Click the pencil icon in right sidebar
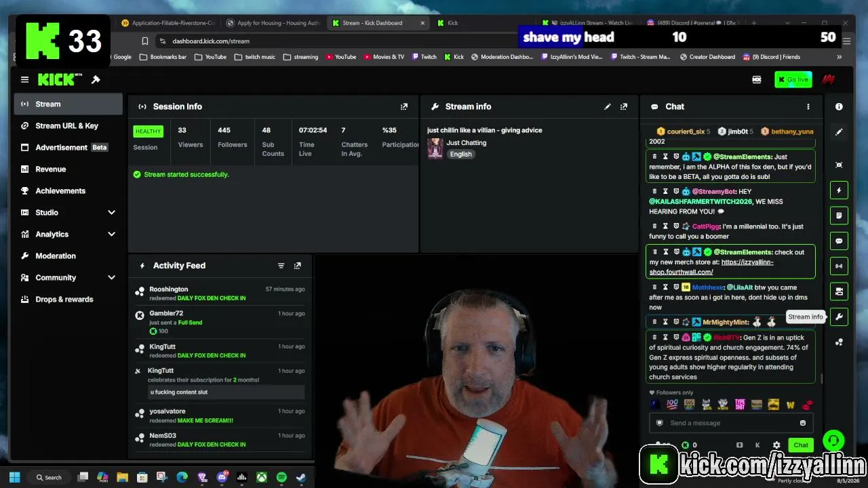Screen dimensions: 868x488 point(839,131)
